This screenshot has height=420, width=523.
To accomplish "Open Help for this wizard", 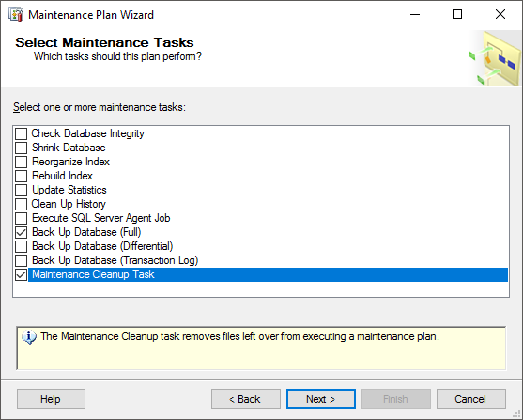I will tap(51, 399).
